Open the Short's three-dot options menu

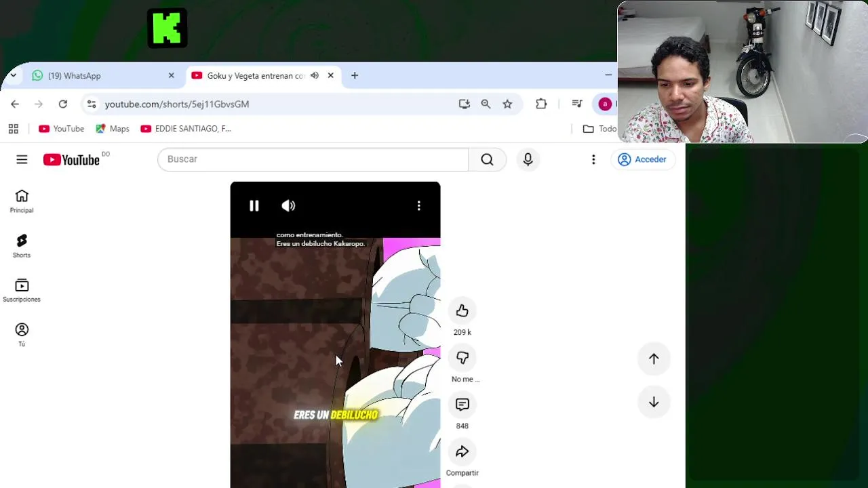click(419, 205)
